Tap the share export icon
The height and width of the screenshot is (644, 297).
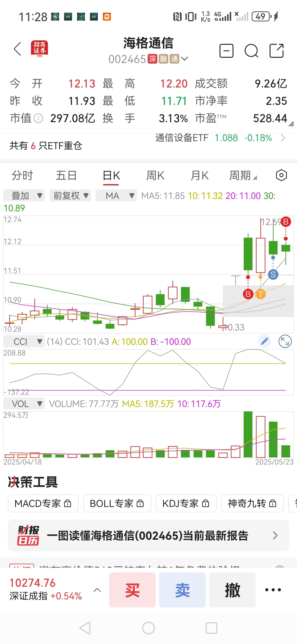tap(276, 51)
